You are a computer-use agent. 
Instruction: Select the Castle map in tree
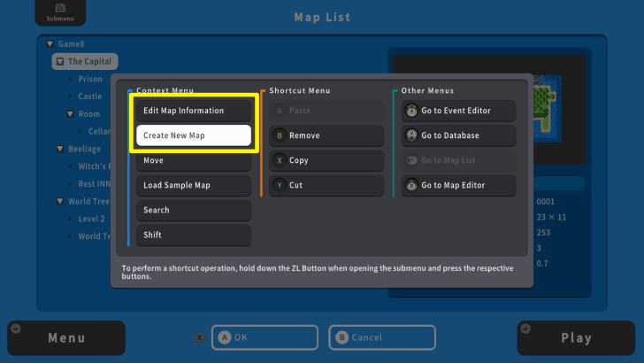[90, 97]
